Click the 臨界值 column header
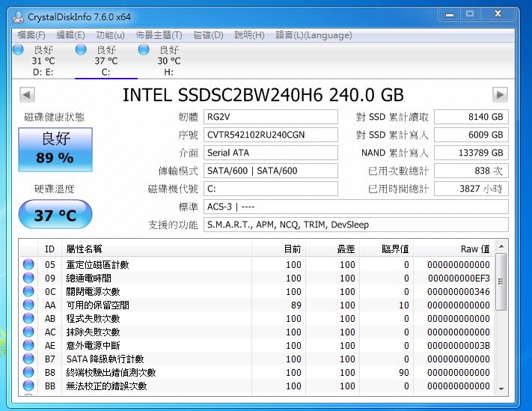This screenshot has width=532, height=411. [x=386, y=249]
